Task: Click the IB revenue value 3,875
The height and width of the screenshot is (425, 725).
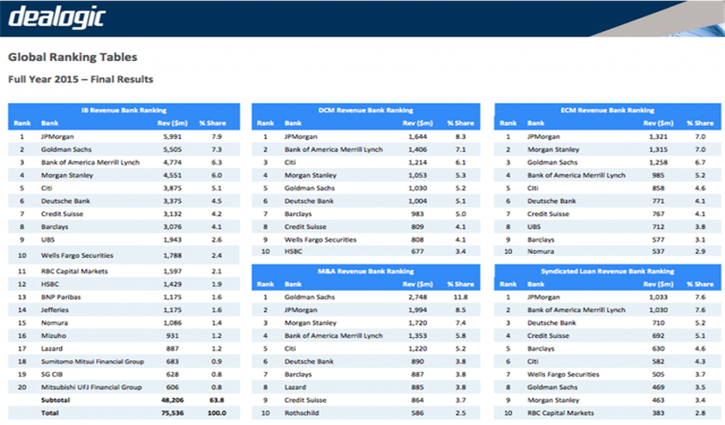Action: 172,188
